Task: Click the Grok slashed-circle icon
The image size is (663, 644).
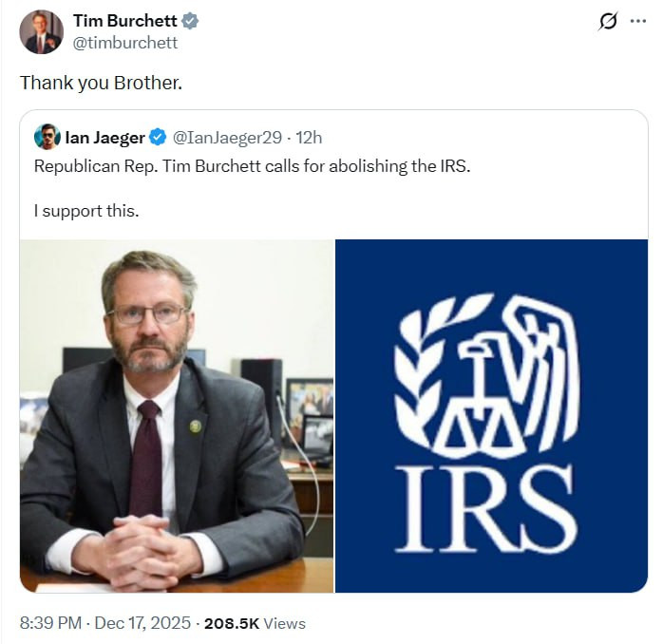Action: pos(608,21)
